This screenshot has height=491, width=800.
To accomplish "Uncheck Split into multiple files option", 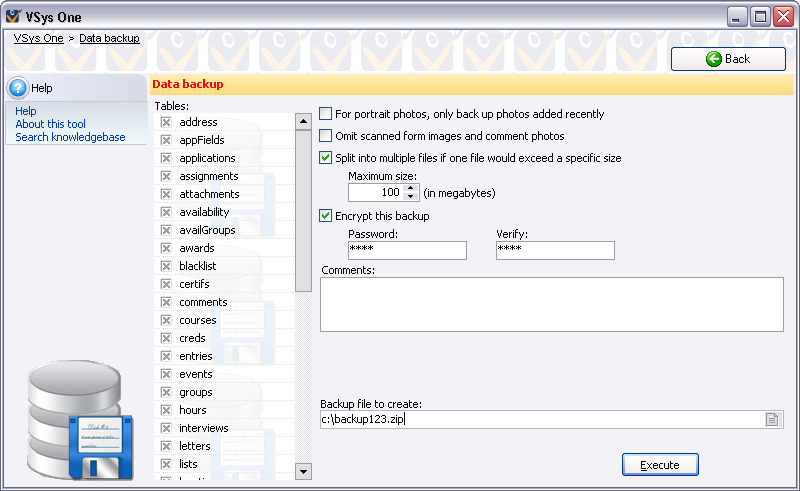I will coord(326,158).
